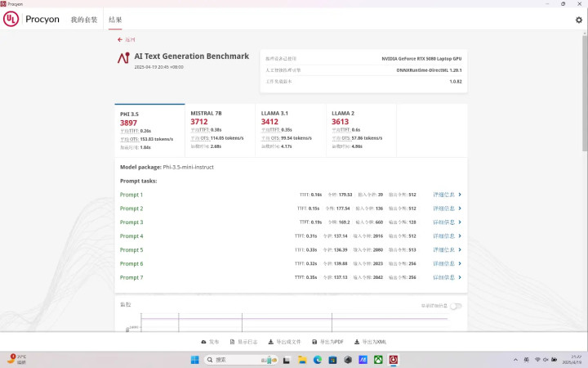Click the Prompt 5 label
The height and width of the screenshot is (368, 588).
(131, 249)
